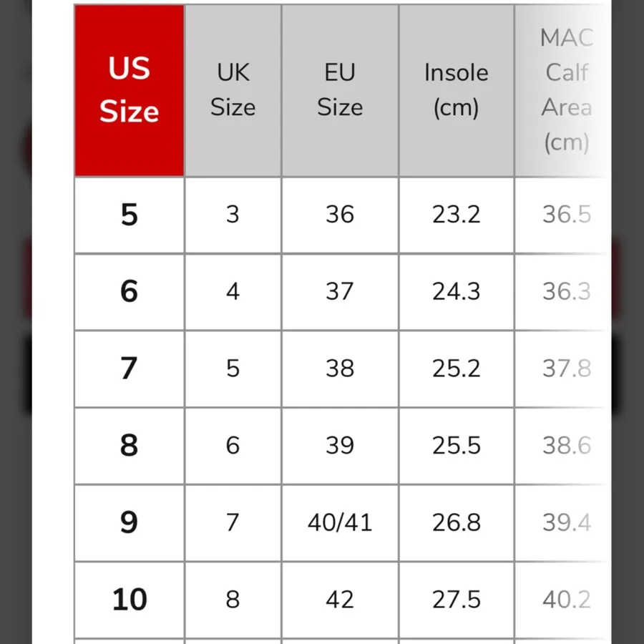Viewport: 644px width, 644px height.
Task: Select US size 6 cell
Action: 129,292
